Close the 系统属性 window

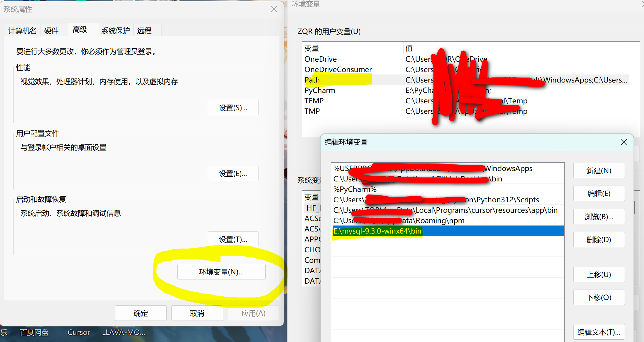coord(274,9)
